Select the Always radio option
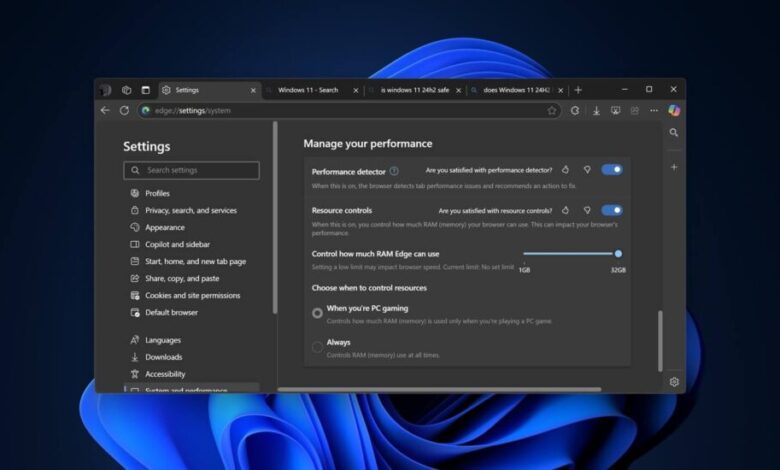This screenshot has height=470, width=780. tap(317, 347)
